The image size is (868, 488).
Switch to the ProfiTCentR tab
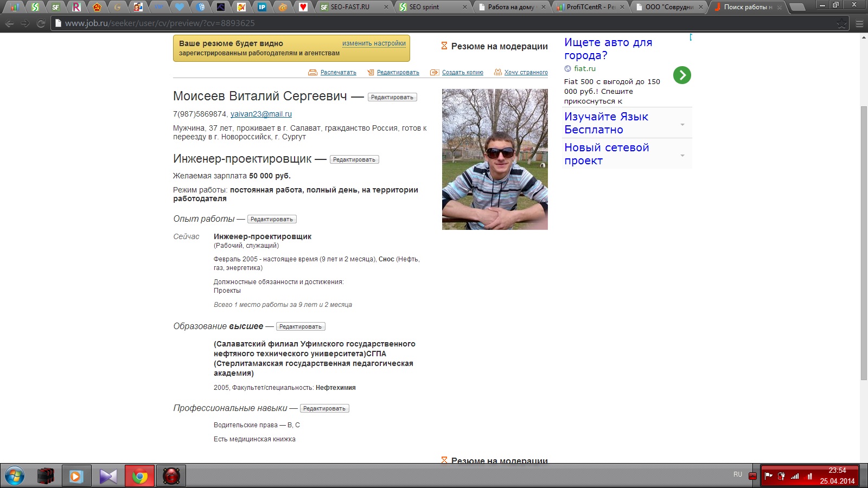590,7
